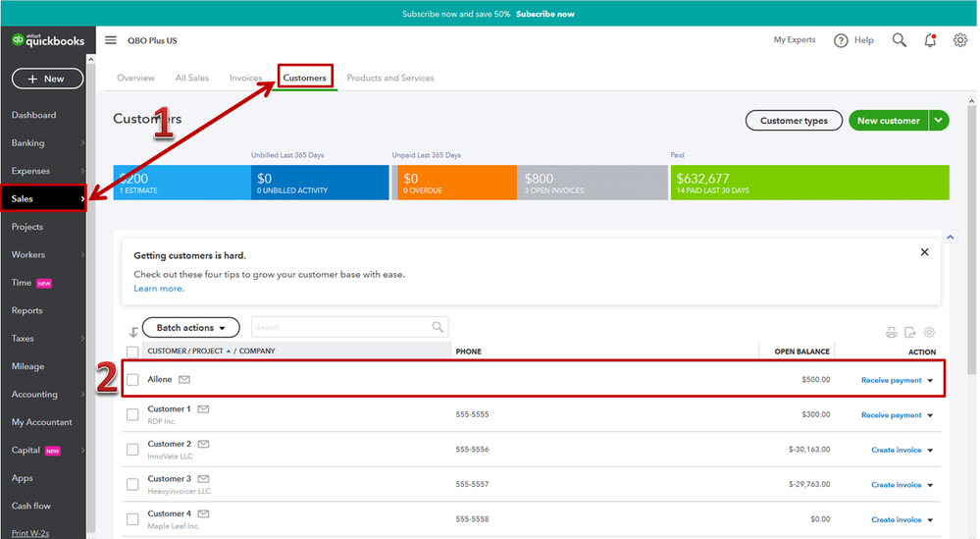Tick the select-all customers checkbox
Image resolution: width=980 pixels, height=539 pixels.
click(132, 352)
